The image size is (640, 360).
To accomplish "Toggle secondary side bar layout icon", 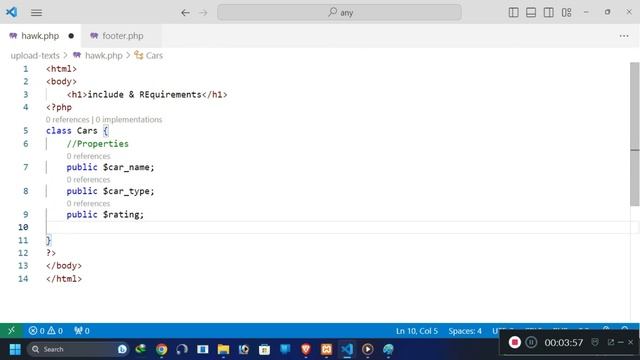I will click(549, 12).
